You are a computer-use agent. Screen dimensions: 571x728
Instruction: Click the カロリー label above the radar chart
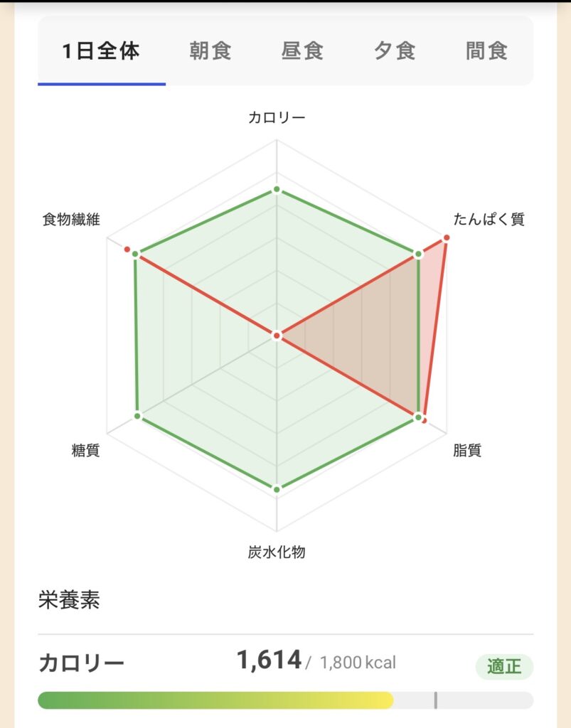[277, 118]
